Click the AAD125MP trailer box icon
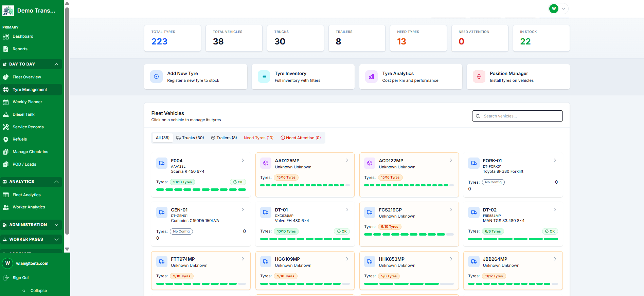This screenshot has width=644, height=296. (x=266, y=163)
